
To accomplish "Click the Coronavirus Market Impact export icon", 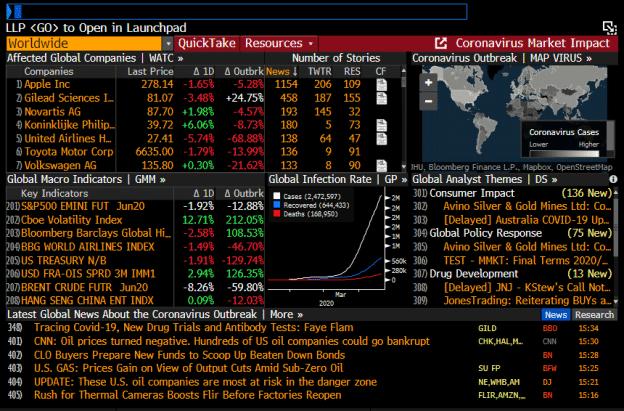I will coord(441,44).
